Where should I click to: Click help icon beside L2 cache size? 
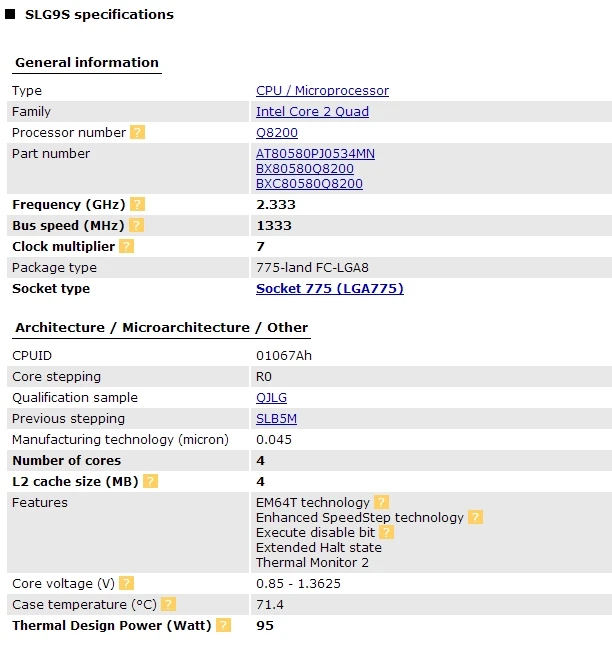coord(150,481)
